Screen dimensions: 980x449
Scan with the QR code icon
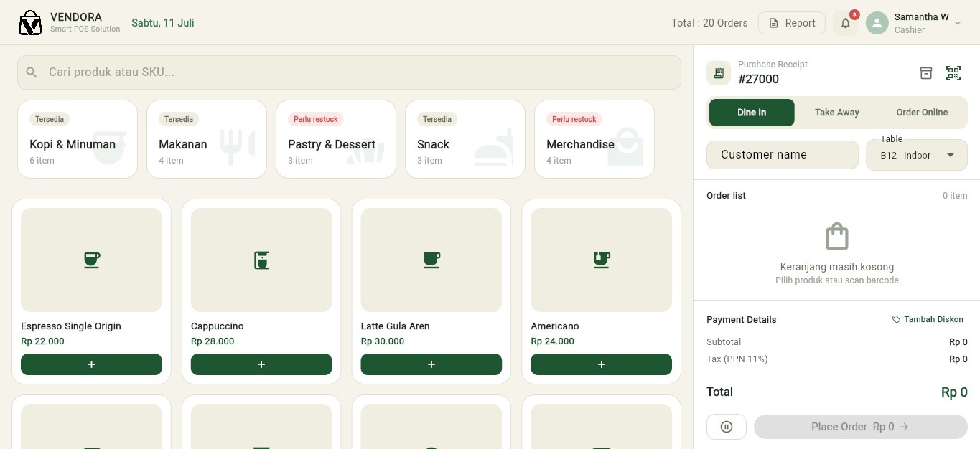tap(953, 72)
